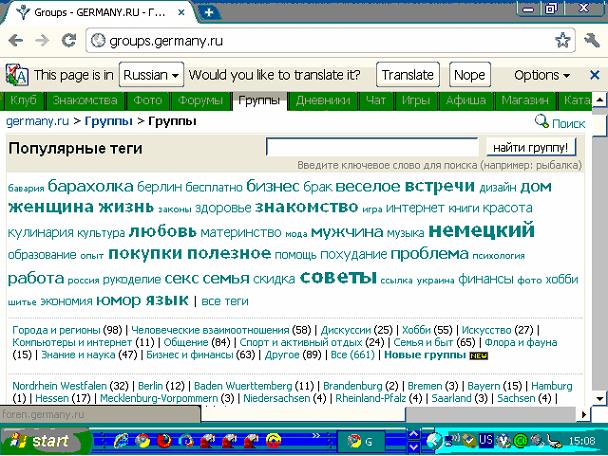Viewport: 608px width, 456px height.
Task: Open the немецкий tag link
Action: click(481, 230)
